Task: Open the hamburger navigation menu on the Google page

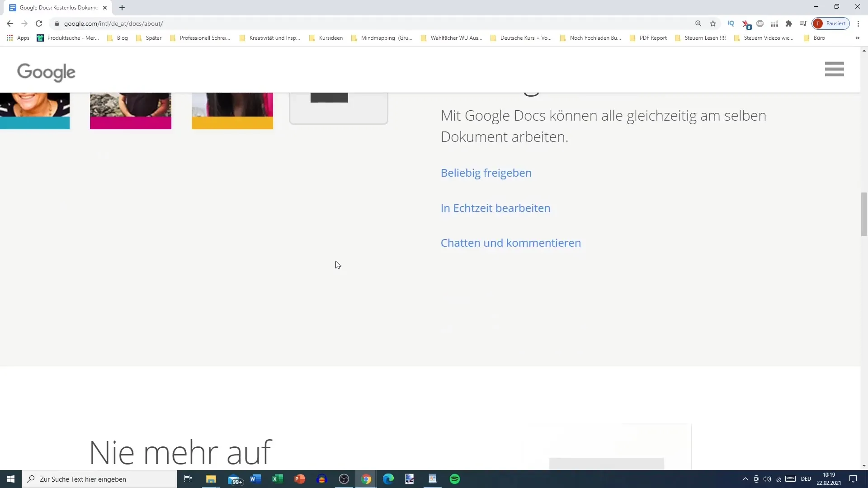Action: [x=834, y=69]
